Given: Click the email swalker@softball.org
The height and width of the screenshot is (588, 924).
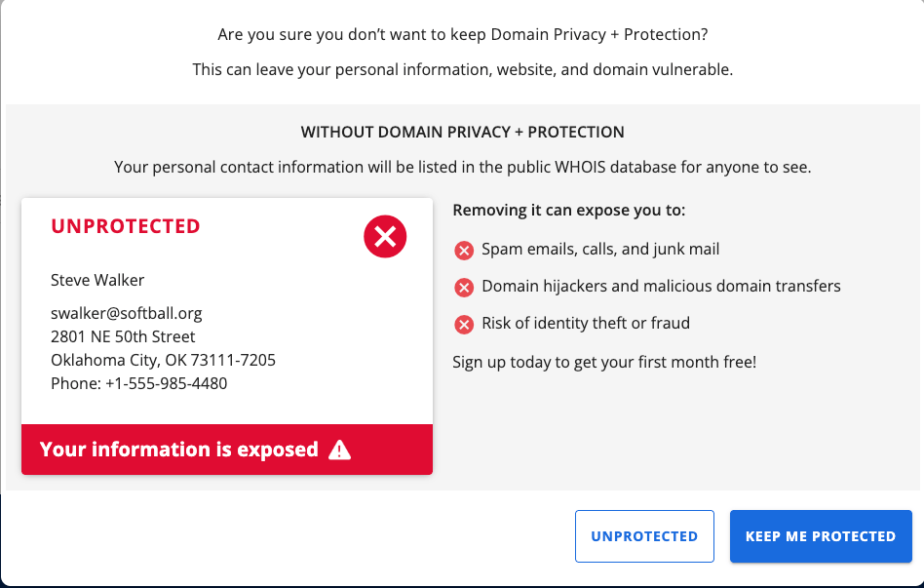Looking at the screenshot, I should pos(127,313).
